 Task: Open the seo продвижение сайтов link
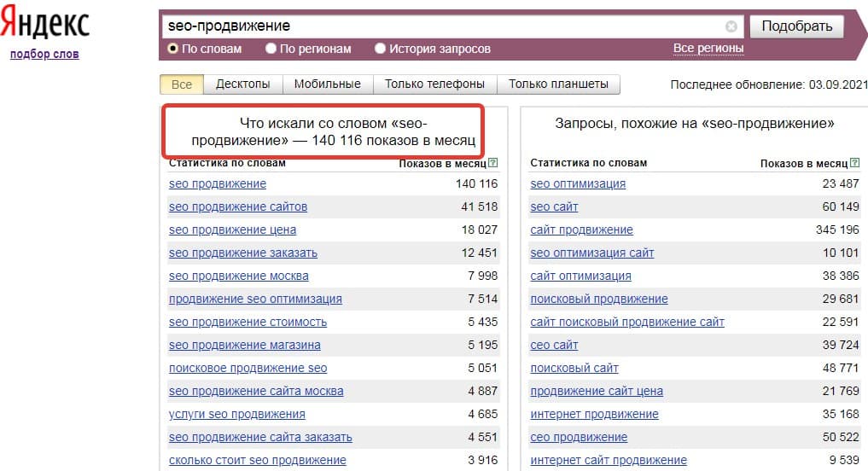238,207
